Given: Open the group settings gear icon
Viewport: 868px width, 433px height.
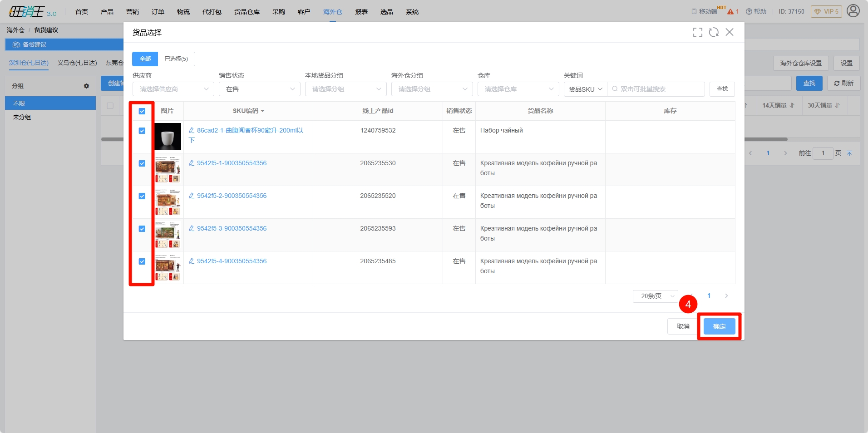Looking at the screenshot, I should click(x=86, y=86).
